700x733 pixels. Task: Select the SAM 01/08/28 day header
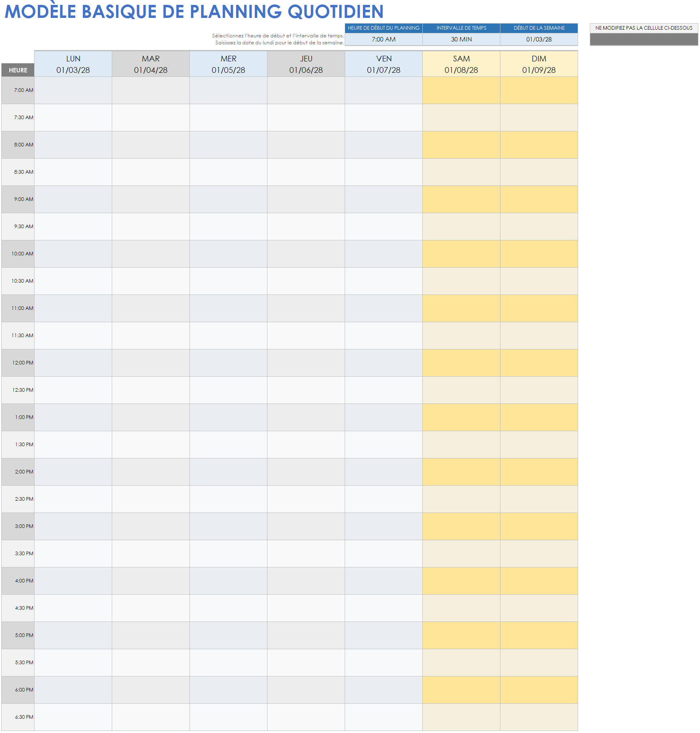(461, 64)
